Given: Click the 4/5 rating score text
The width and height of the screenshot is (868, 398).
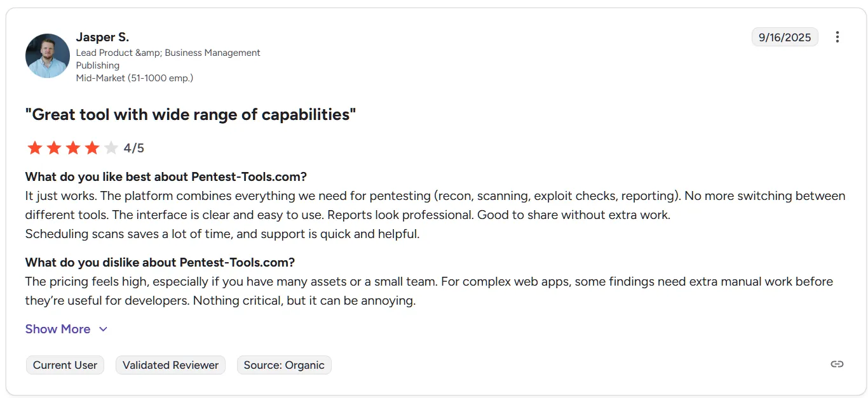Looking at the screenshot, I should point(134,149).
